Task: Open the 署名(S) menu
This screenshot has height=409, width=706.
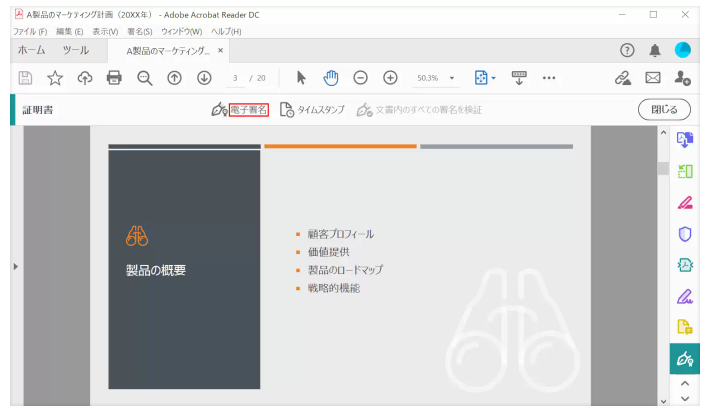Action: tap(139, 31)
